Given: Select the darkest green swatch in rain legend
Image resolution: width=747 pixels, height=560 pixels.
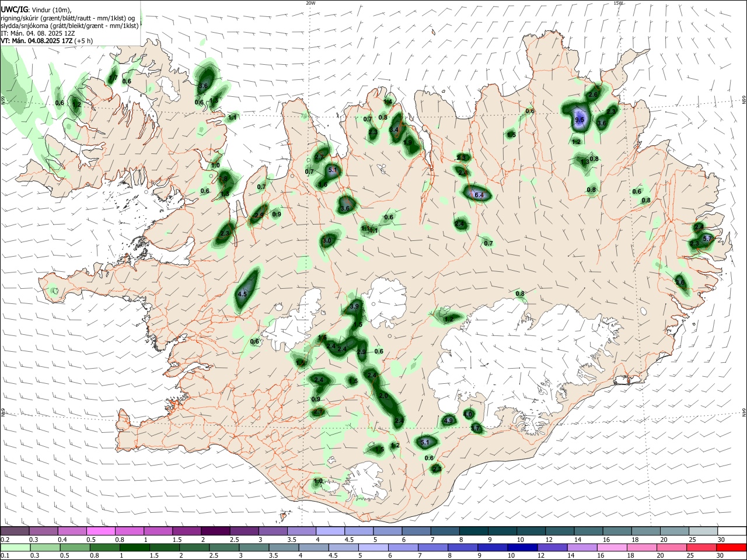Looking at the screenshot, I should point(134,548).
